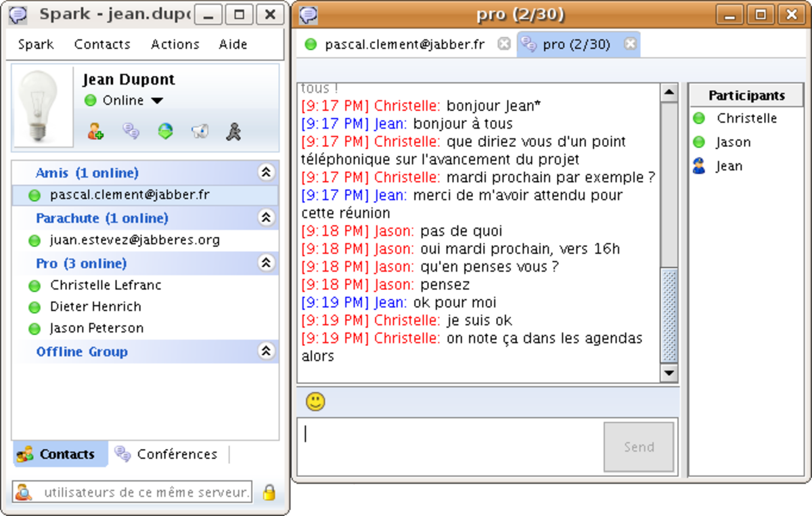Click message 'ok pour moi'
812x516 pixels.
click(x=455, y=303)
